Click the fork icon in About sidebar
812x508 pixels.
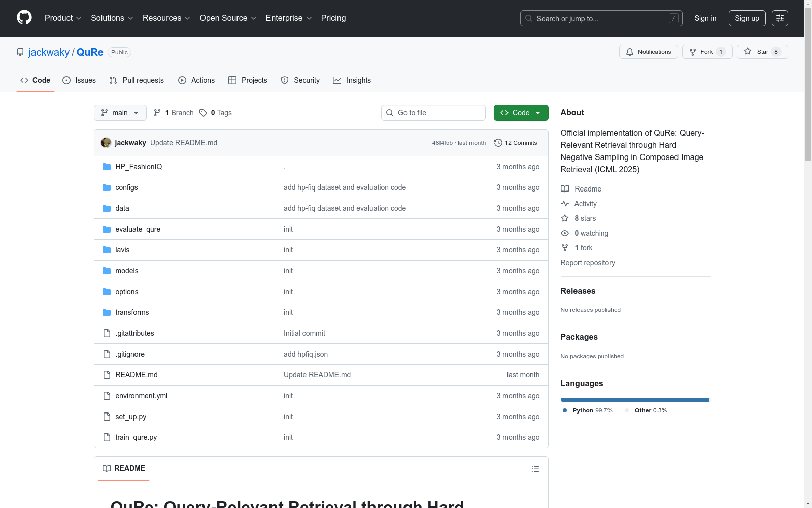coord(565,248)
